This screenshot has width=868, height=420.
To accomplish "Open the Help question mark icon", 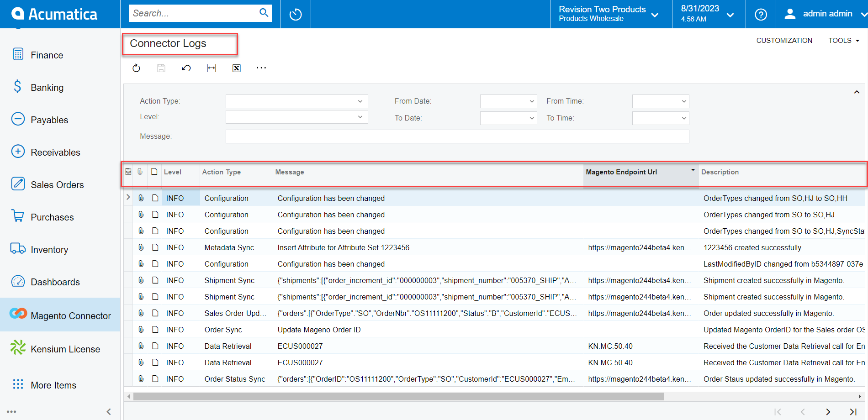I will click(x=760, y=14).
